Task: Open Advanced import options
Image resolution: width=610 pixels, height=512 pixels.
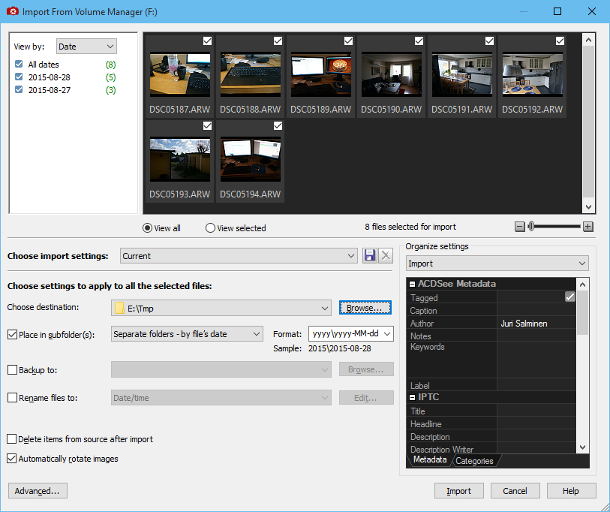Action: click(x=37, y=491)
